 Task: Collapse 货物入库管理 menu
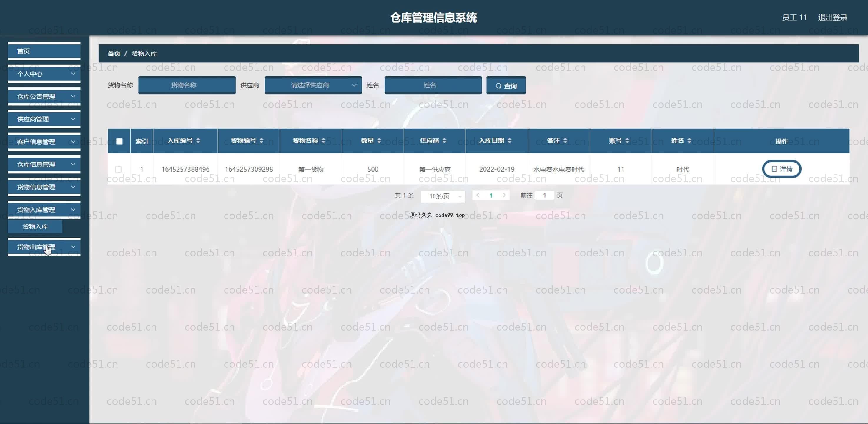point(44,209)
